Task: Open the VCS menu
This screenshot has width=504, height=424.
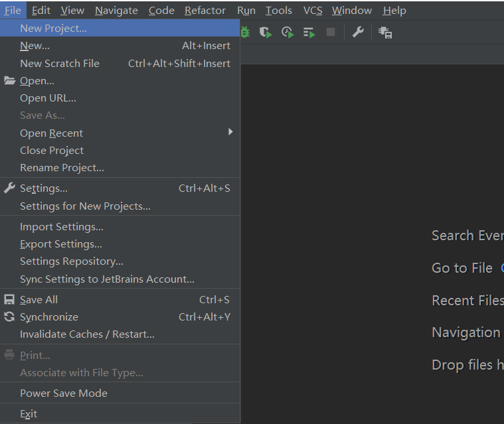Action: coord(313,11)
